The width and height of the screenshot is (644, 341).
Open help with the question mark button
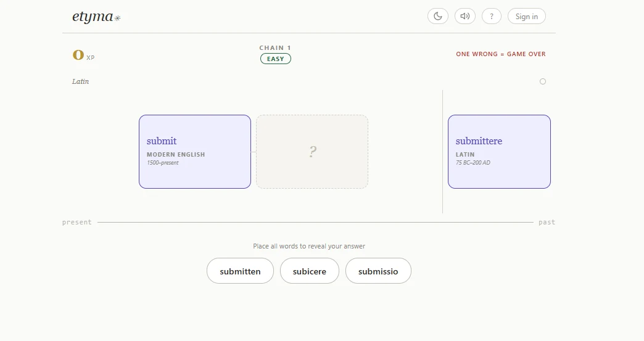click(492, 17)
